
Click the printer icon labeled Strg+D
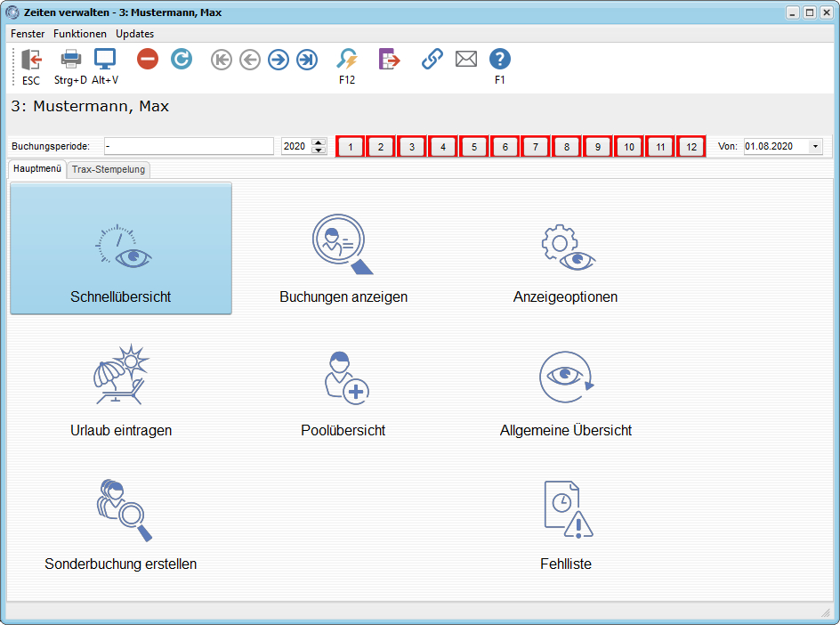70,59
